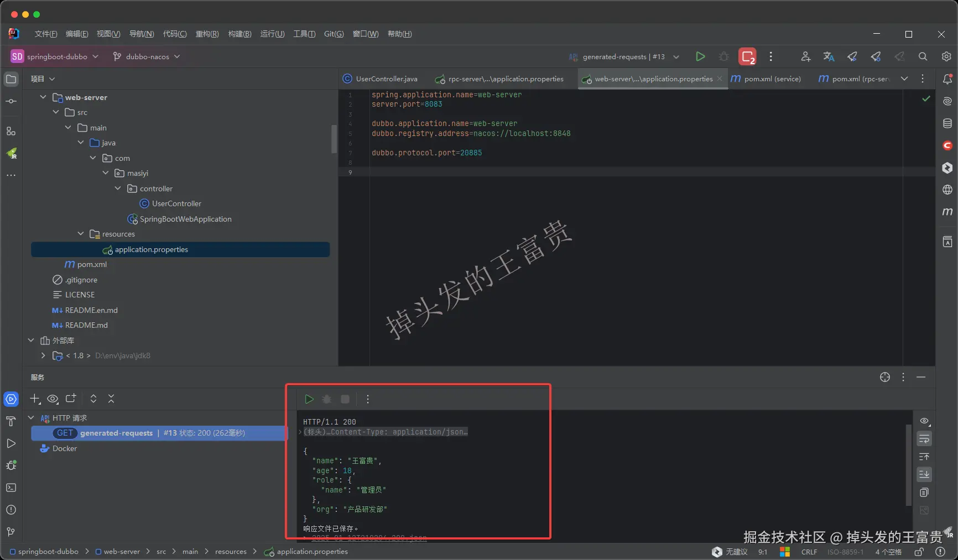Stop the HTTP request in services panel
Screen dimensions: 958x560
pyautogui.click(x=345, y=399)
